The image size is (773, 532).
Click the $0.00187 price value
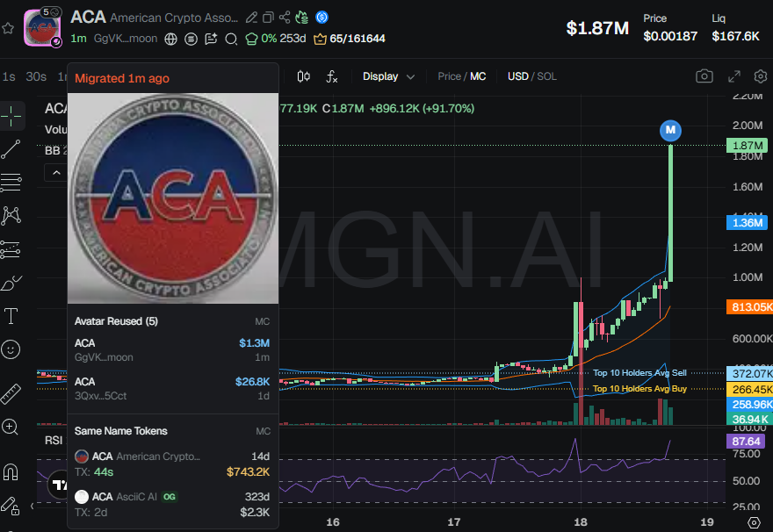(x=670, y=36)
